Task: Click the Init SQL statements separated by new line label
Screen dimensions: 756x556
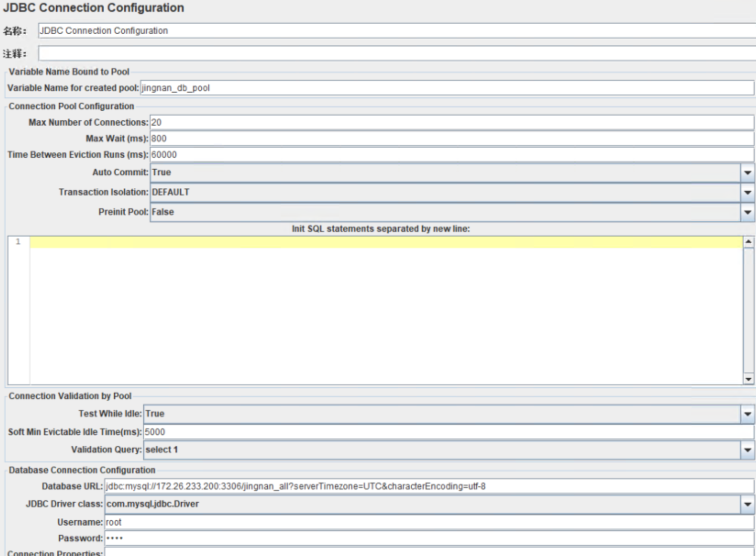Action: pos(380,229)
